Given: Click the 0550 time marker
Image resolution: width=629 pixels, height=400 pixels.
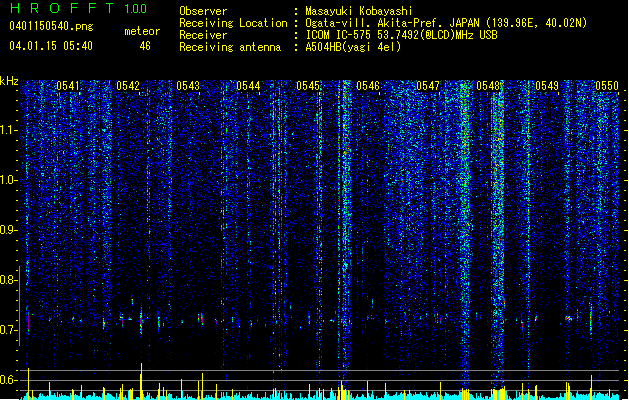Looking at the screenshot, I should tap(607, 86).
